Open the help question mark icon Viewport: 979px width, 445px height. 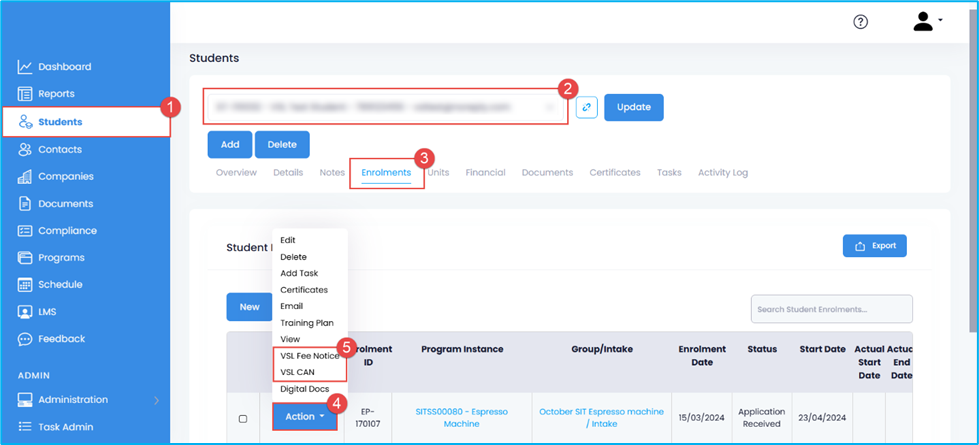[x=860, y=22]
